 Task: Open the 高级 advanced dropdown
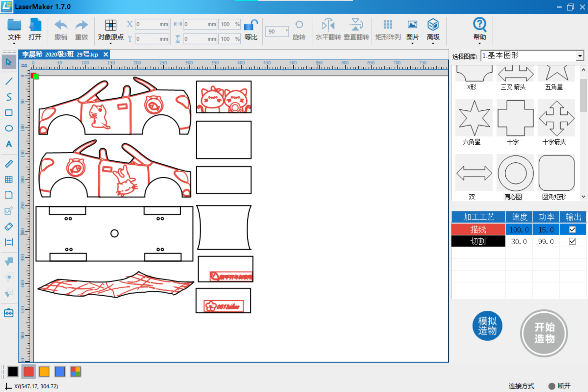pos(433,31)
